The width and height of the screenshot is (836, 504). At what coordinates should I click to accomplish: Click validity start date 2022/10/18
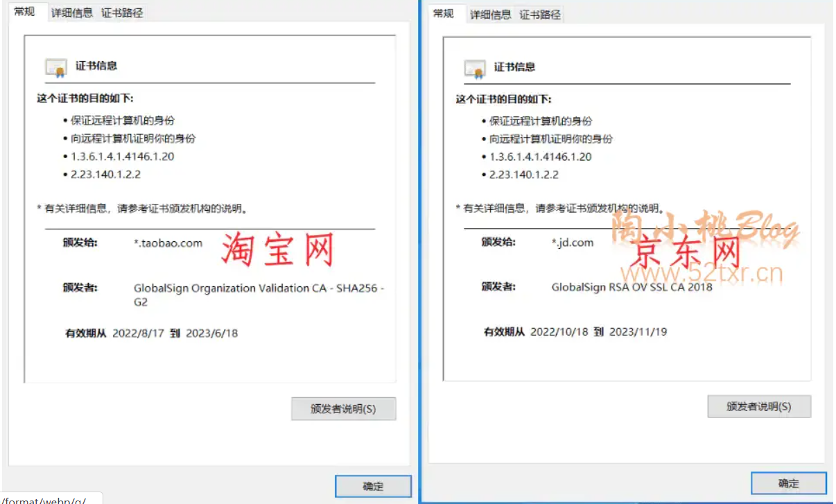click(x=559, y=332)
